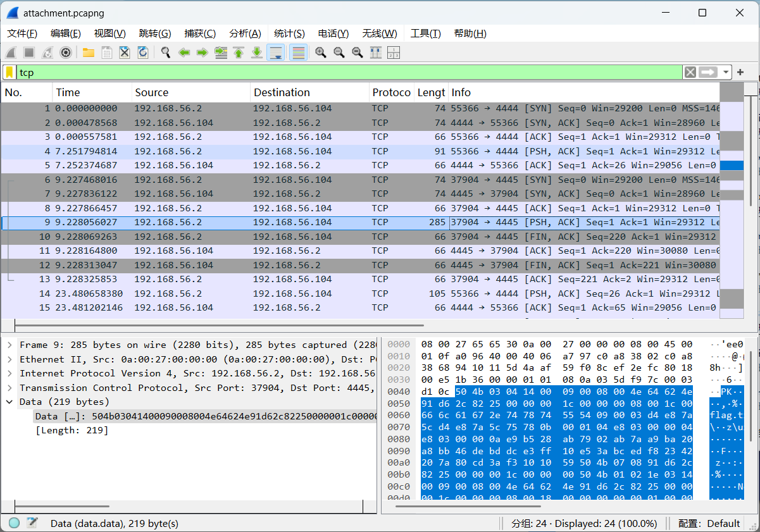Click the capture file properties status bar icon
The image size is (760, 532).
pyautogui.click(x=32, y=523)
